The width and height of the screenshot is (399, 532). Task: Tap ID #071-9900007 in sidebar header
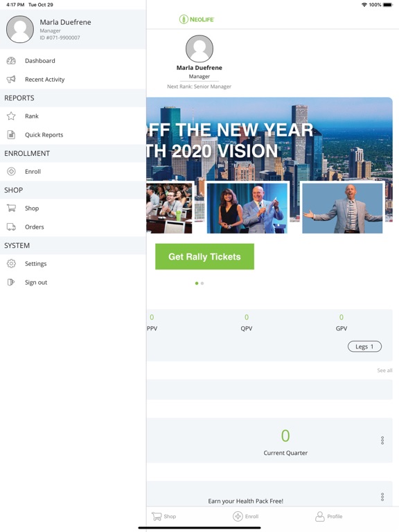point(60,37)
